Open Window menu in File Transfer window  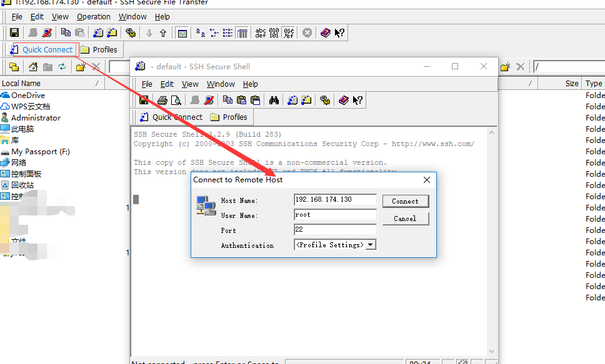(x=132, y=17)
